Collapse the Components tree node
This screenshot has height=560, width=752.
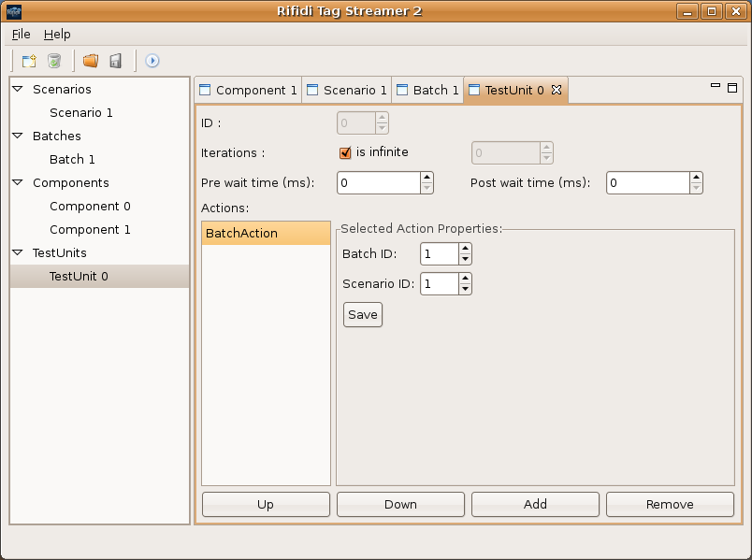click(x=18, y=182)
